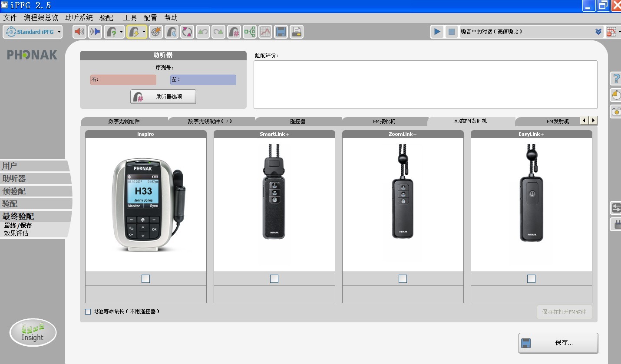Open the 验配 menu in menu bar
This screenshot has width=621, height=364.
(106, 18)
